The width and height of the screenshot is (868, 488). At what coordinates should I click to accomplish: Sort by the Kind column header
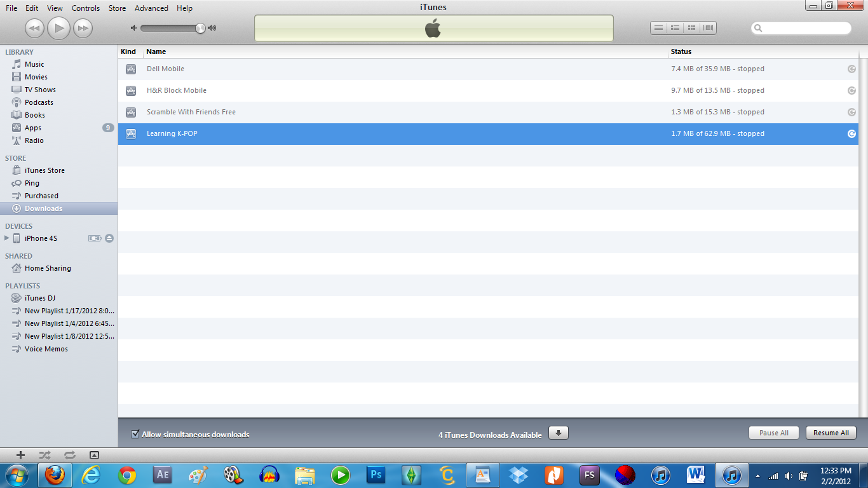130,51
